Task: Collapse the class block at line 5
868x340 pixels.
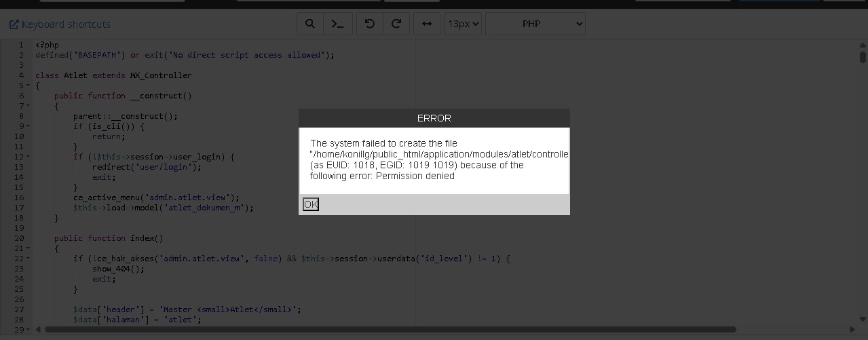Action: pyautogui.click(x=28, y=86)
